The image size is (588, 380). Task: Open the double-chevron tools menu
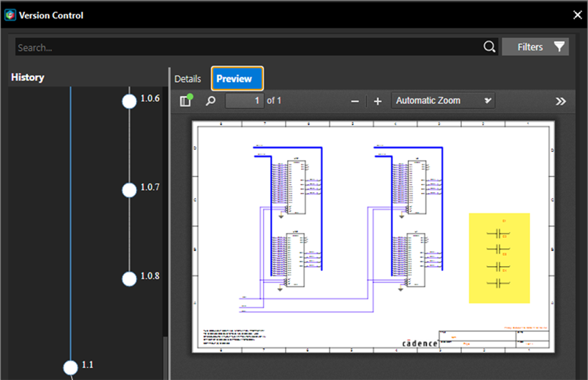pyautogui.click(x=561, y=101)
